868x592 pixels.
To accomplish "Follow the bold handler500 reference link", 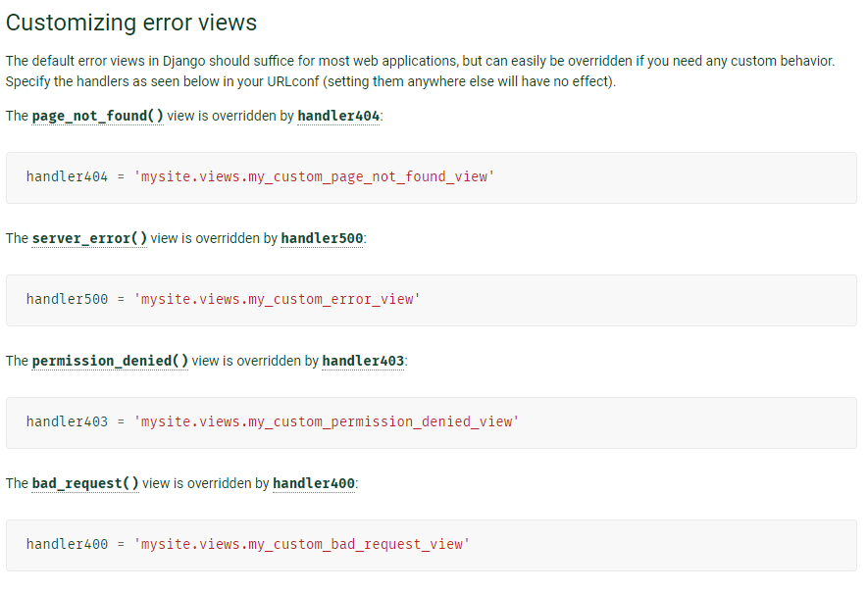I will coord(322,238).
